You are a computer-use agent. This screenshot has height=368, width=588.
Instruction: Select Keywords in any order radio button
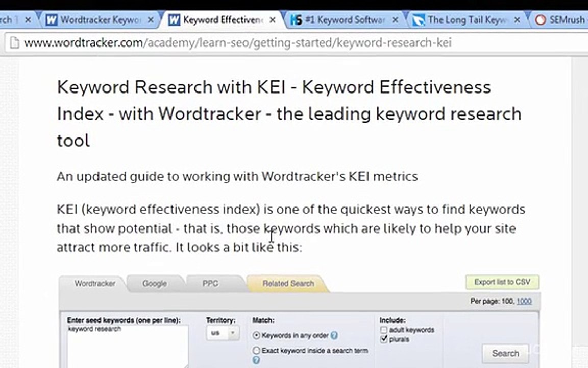[x=257, y=335]
